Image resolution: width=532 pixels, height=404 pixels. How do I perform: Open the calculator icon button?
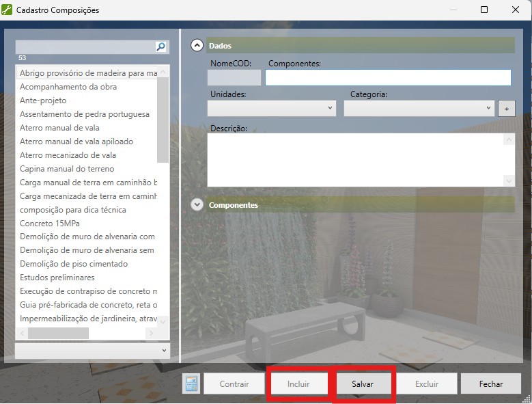191,383
